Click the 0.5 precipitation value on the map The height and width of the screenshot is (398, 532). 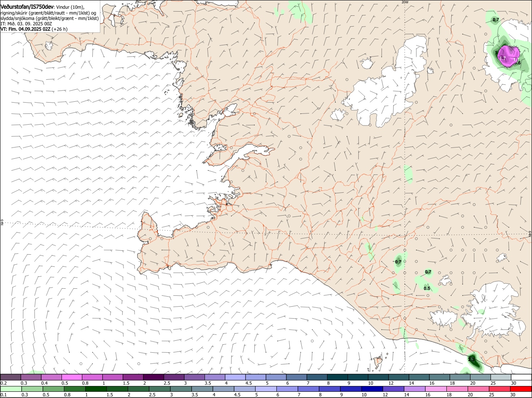coord(427,288)
